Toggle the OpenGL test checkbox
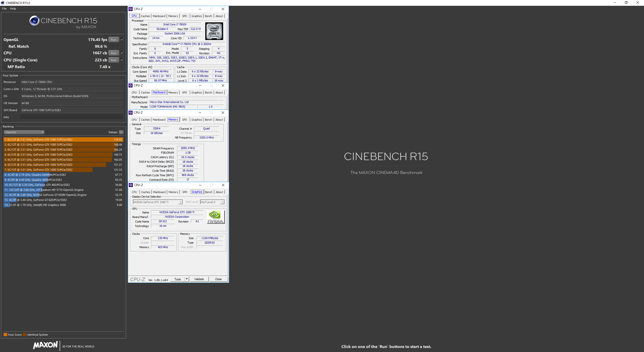Screen dimensions: 644x352 coord(122,39)
